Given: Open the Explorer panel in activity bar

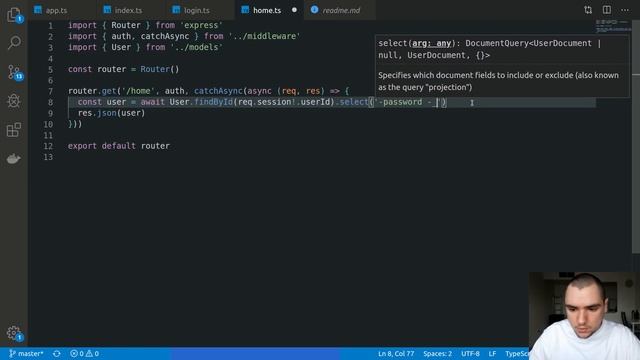Looking at the screenshot, I should coord(14,15).
